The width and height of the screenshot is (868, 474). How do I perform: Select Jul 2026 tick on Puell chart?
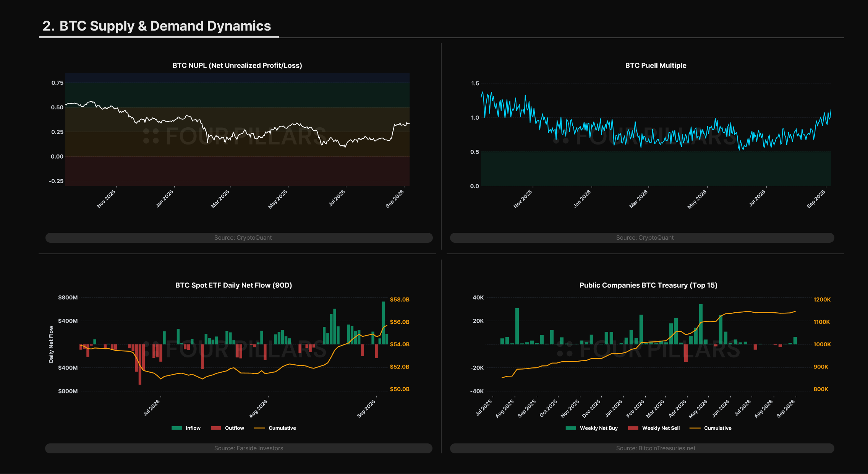[757, 198]
